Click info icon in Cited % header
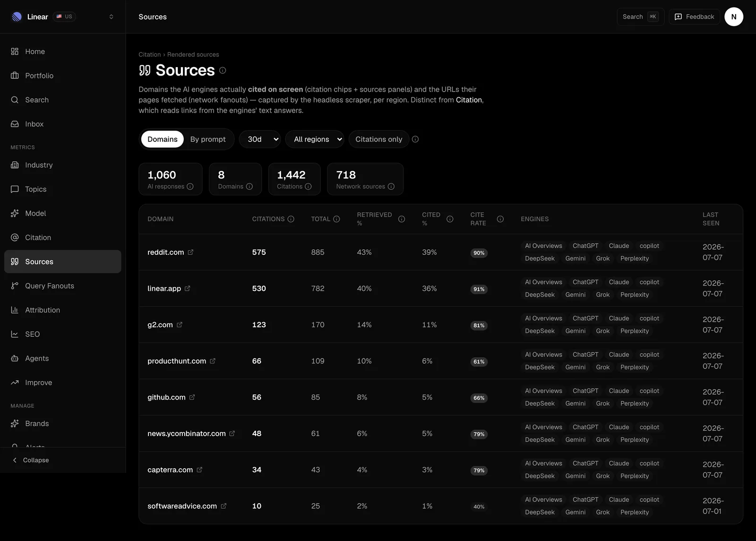Viewport: 756px width, 541px height. (450, 219)
